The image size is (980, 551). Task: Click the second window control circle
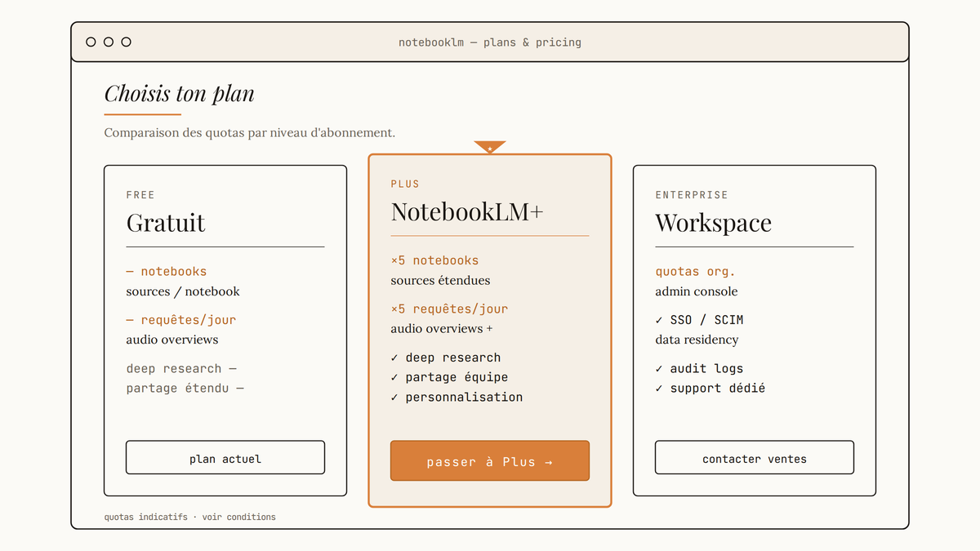tap(109, 42)
